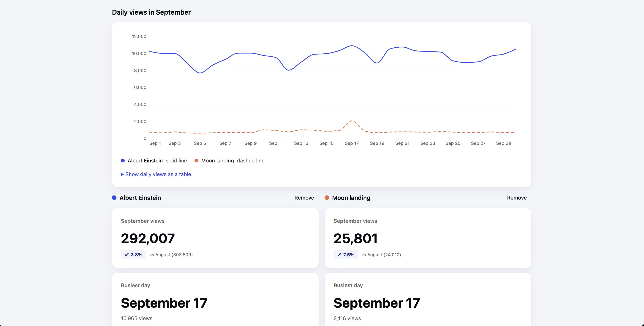Click the '2,116 views' busiest day value

[x=347, y=318]
